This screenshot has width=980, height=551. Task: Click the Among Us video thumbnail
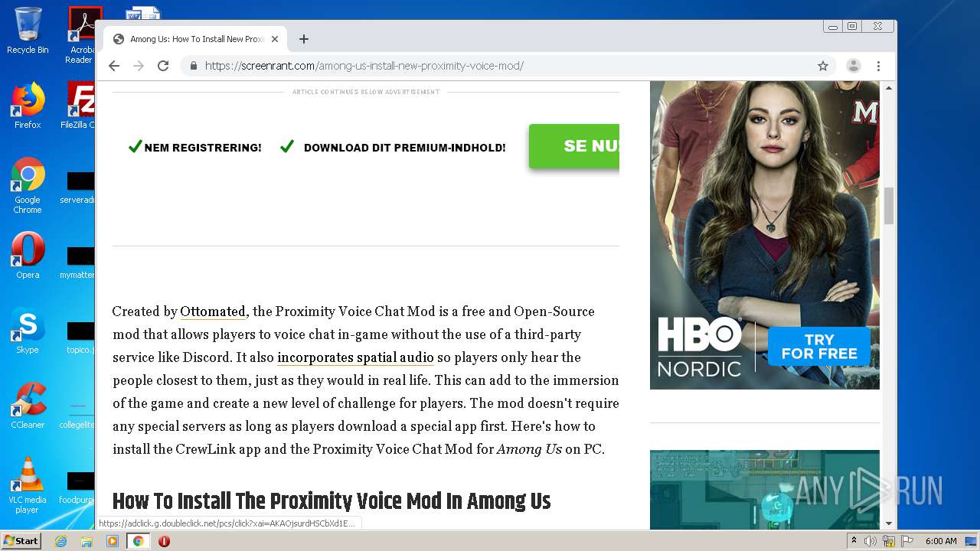[765, 490]
